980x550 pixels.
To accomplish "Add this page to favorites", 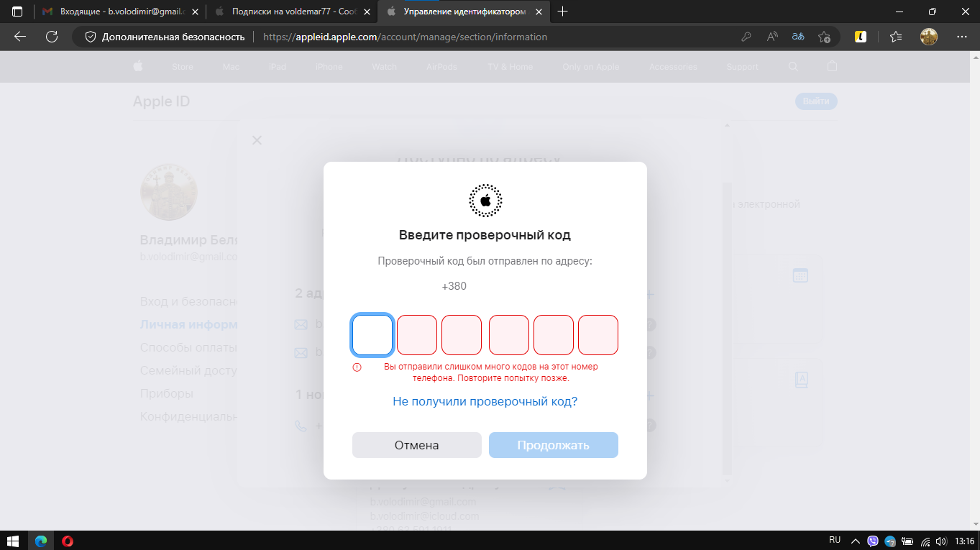I will 825,37.
